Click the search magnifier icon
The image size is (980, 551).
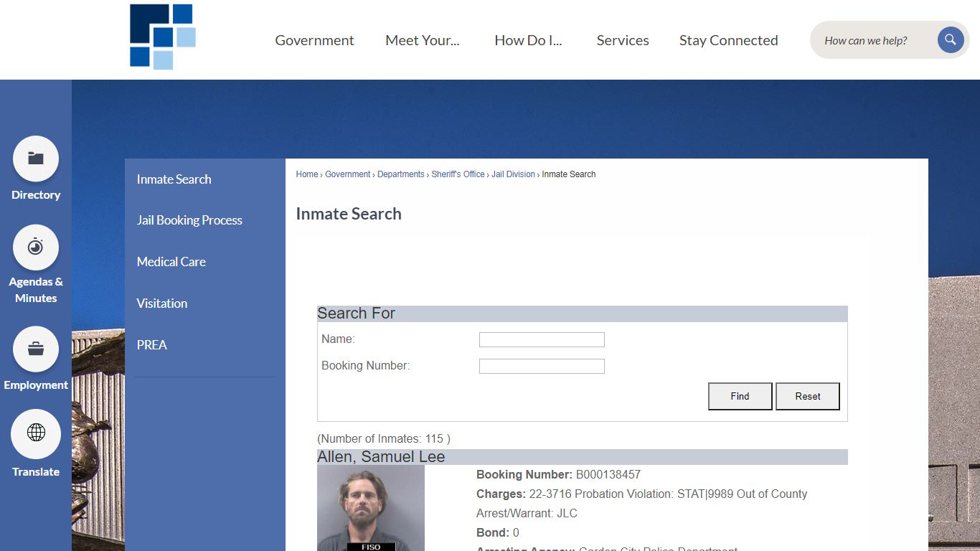(950, 39)
